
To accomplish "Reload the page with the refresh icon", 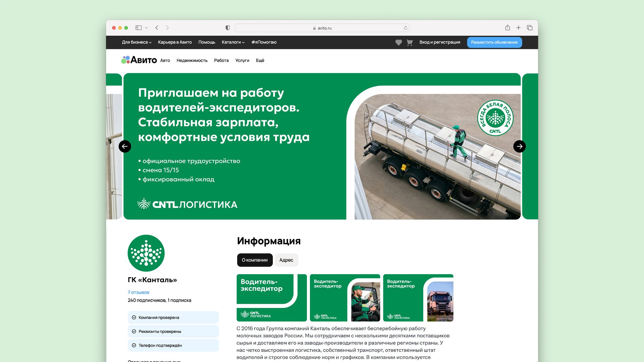I will point(406,28).
